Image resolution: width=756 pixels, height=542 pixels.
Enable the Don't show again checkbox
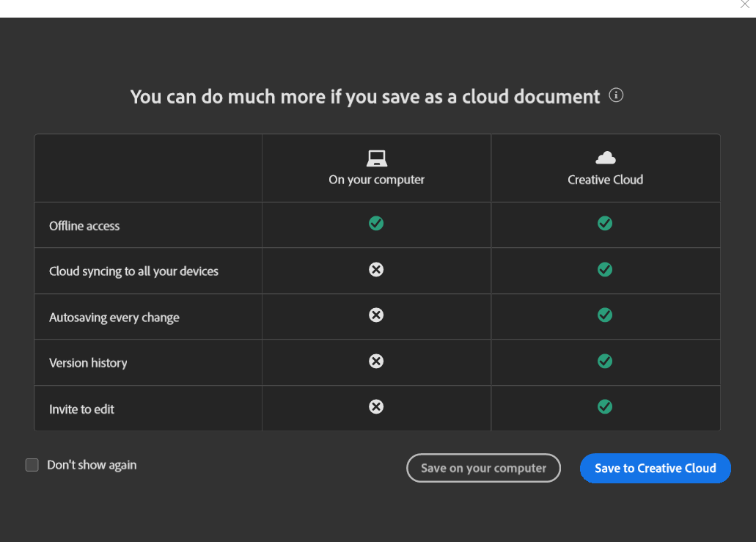[x=32, y=465]
